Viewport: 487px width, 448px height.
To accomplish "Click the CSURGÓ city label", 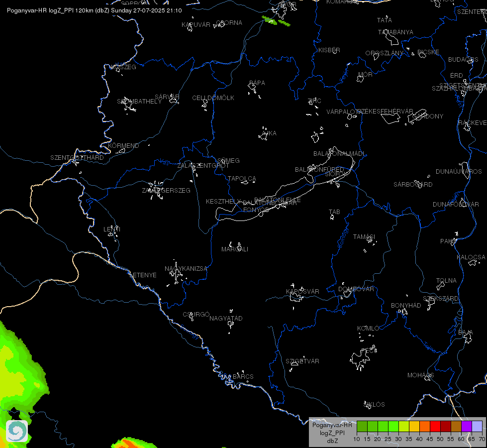I will pos(196,315).
